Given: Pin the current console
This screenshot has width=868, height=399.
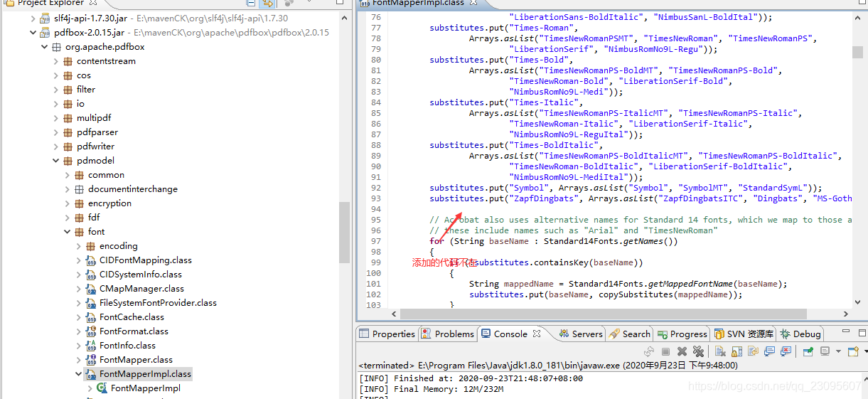Looking at the screenshot, I should [x=808, y=351].
